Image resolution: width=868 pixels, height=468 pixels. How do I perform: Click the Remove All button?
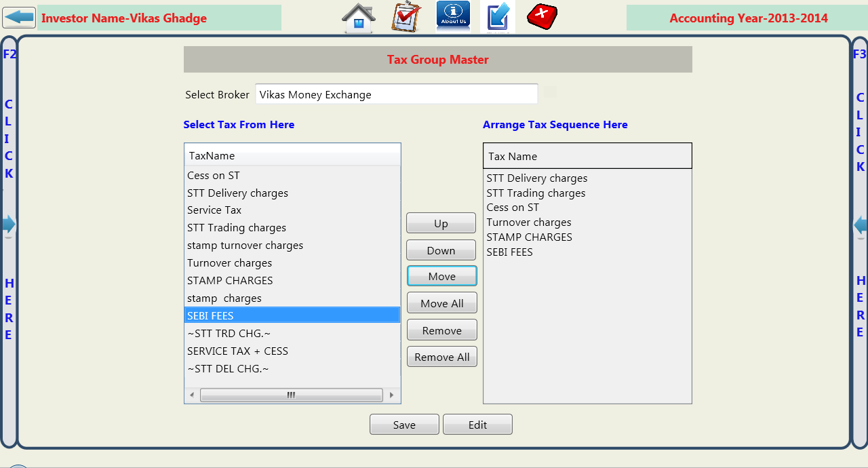pos(441,357)
